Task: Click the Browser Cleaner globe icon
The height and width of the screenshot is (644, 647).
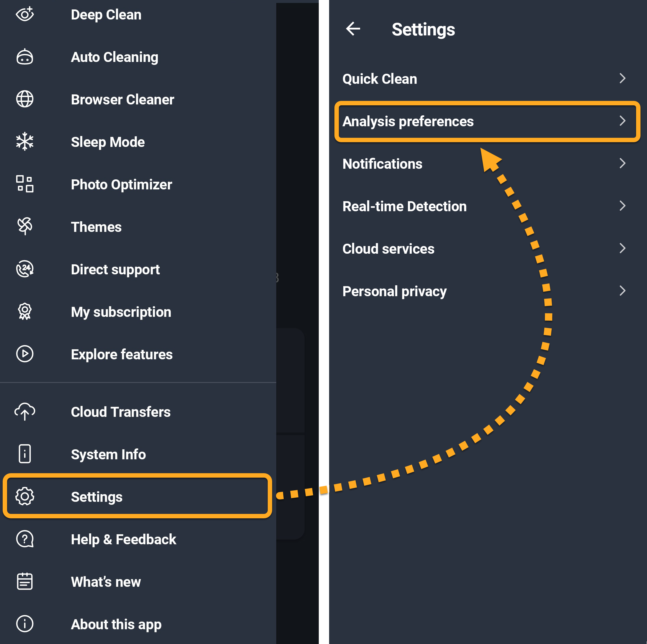Action: coord(25,99)
